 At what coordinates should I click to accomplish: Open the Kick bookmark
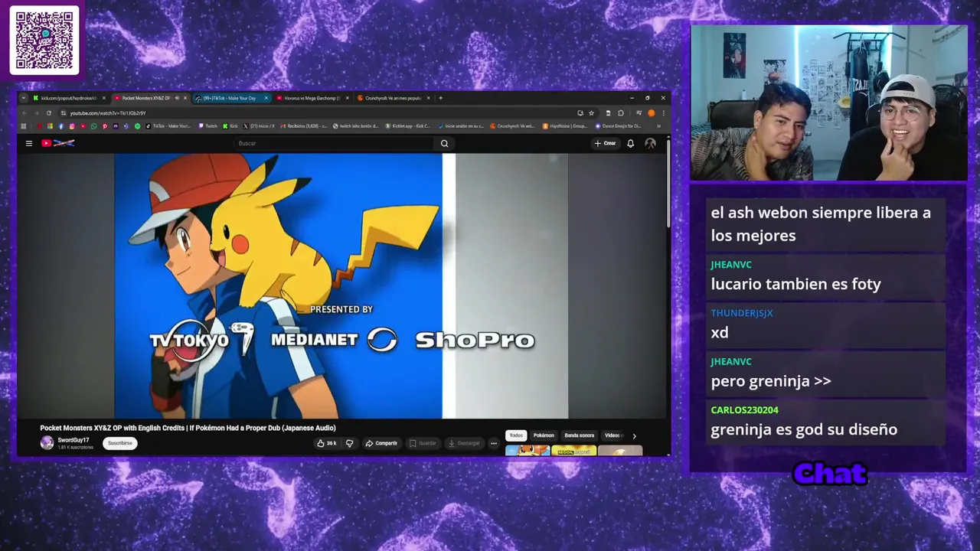(230, 126)
